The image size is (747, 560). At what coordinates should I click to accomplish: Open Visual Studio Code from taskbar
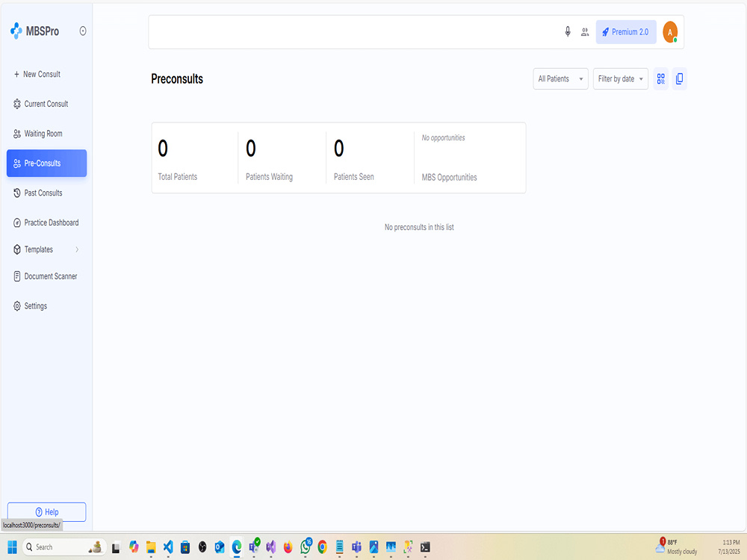(168, 547)
